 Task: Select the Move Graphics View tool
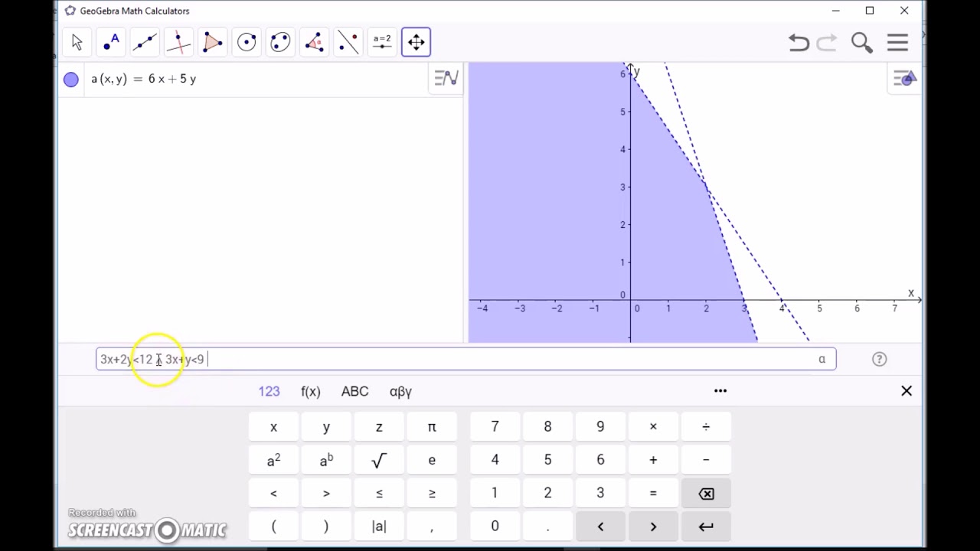(x=416, y=42)
